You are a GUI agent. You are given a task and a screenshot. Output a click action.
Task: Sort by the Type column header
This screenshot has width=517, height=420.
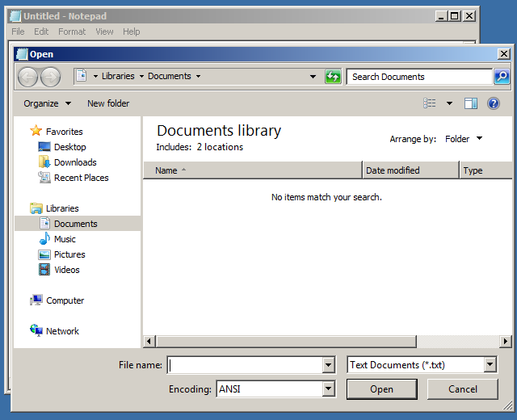485,170
